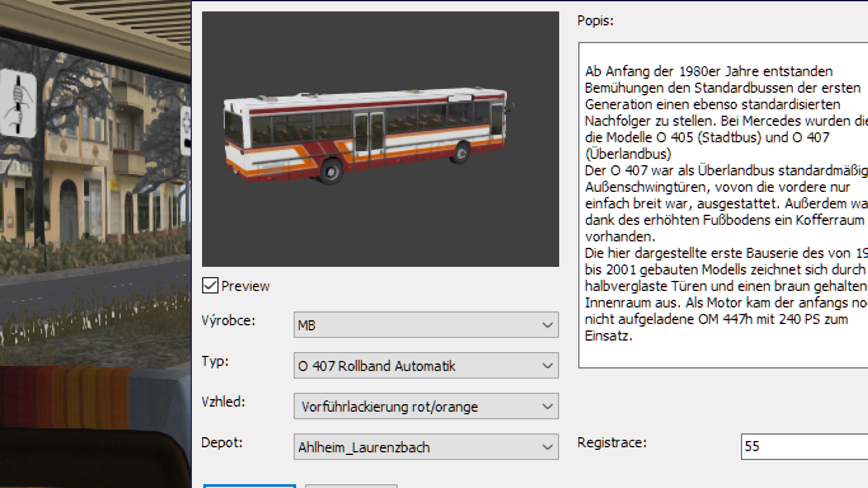The image size is (868, 488).
Task: Click the blue-outlined default button at the bottom
Action: [250, 485]
